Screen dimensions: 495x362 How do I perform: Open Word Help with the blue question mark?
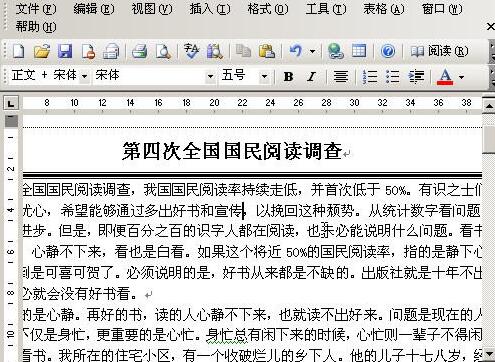click(388, 51)
